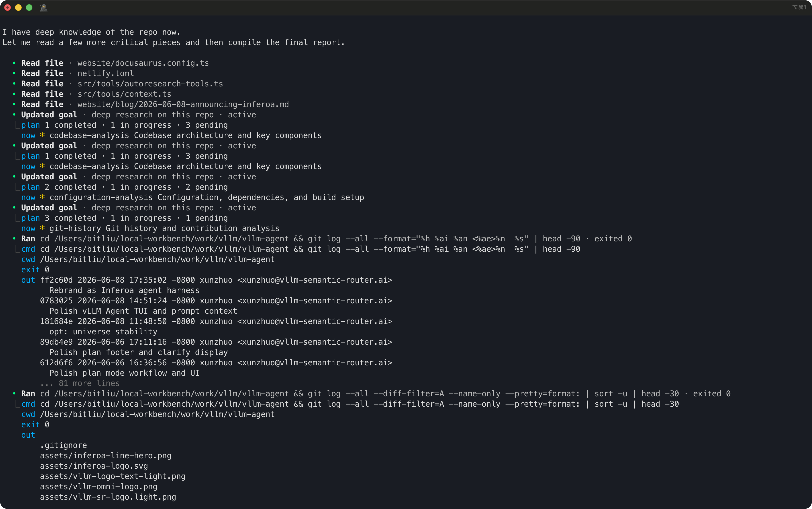
Task: Click "assets/inferoa-line-hero.png"
Action: coord(105,456)
